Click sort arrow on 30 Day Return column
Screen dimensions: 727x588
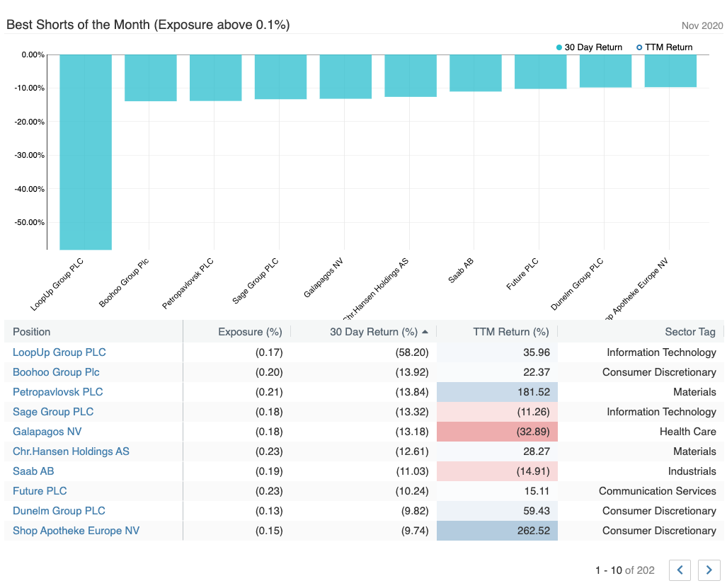(x=425, y=332)
